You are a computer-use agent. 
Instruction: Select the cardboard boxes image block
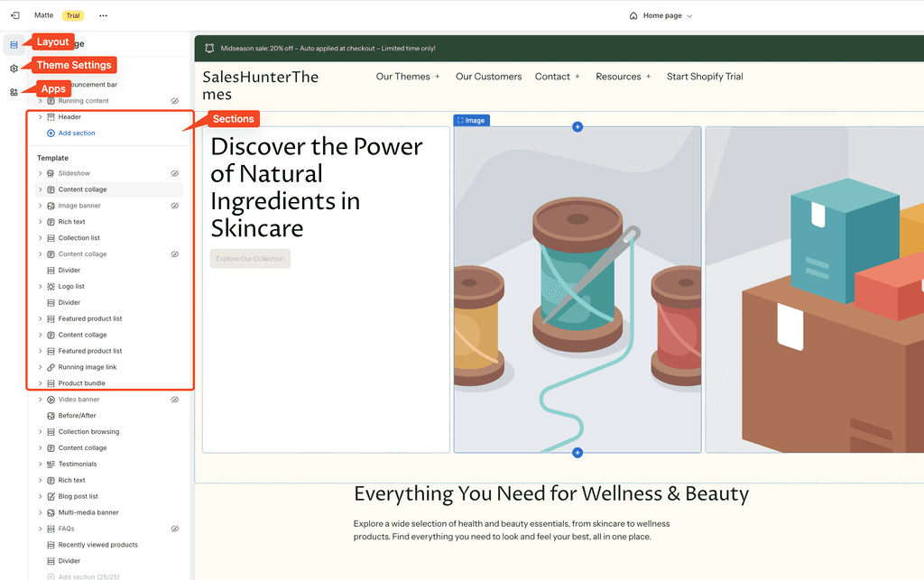pos(815,290)
